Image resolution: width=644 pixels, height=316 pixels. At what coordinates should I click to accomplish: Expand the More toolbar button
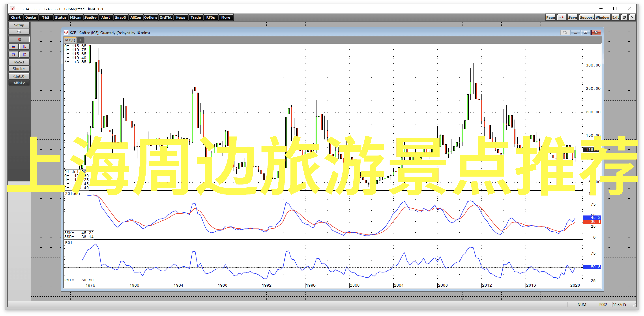click(x=225, y=17)
